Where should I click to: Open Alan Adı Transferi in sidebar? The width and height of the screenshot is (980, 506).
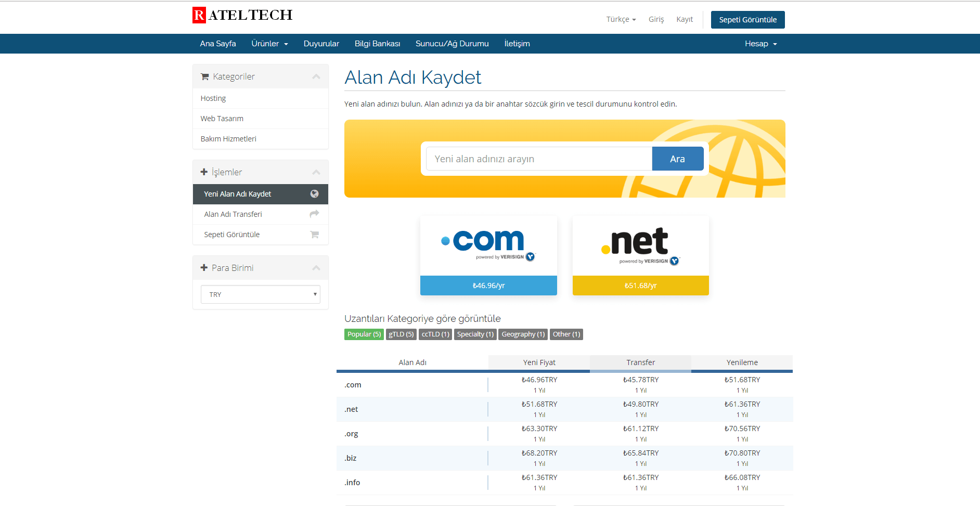(x=261, y=214)
